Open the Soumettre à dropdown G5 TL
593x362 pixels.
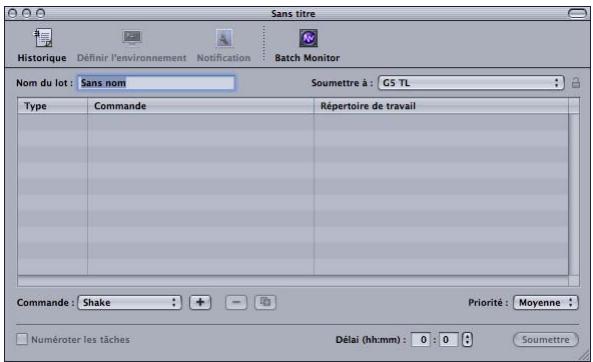point(471,83)
